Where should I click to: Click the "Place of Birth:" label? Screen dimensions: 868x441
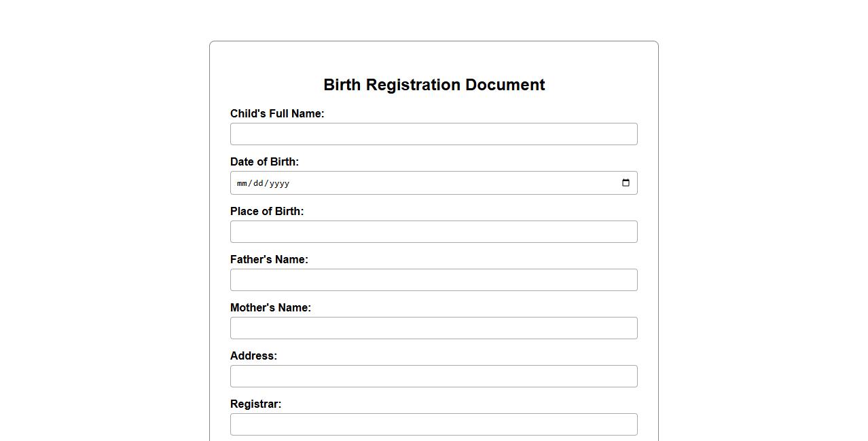[267, 212]
